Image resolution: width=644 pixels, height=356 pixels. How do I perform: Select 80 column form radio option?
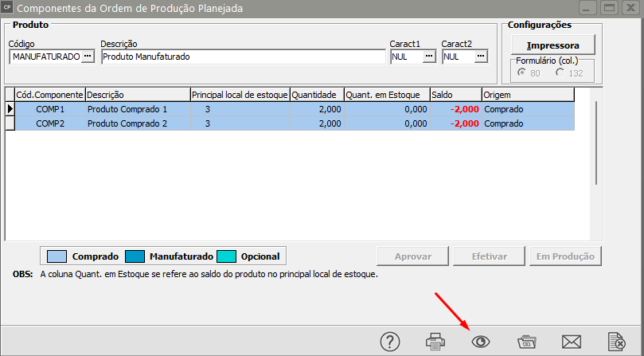click(x=521, y=72)
